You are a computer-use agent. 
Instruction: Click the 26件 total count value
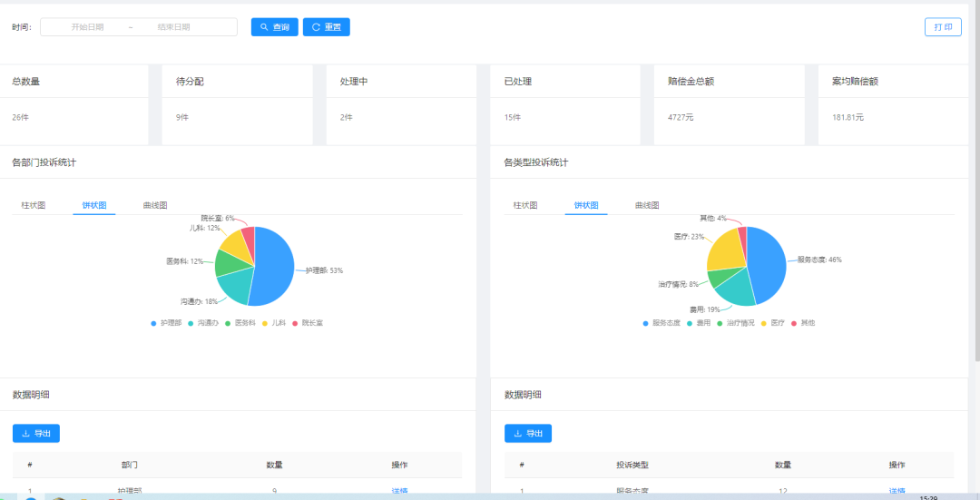pyautogui.click(x=21, y=117)
